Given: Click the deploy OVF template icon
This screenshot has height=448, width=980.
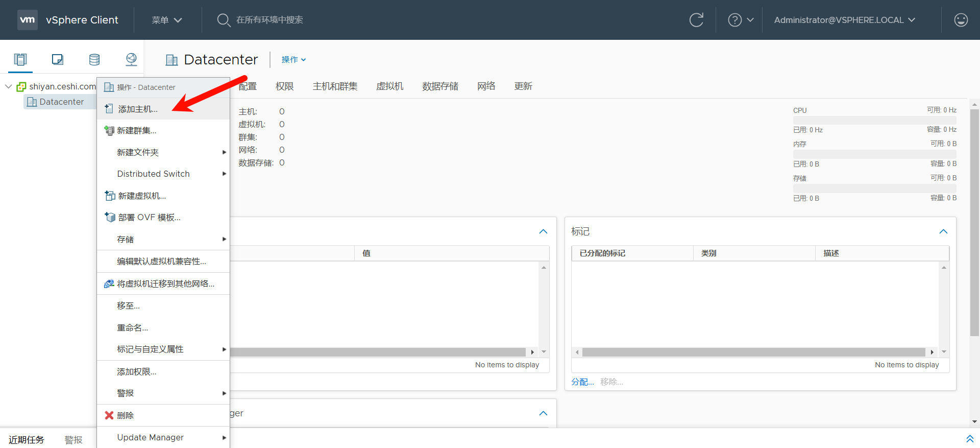Looking at the screenshot, I should click(109, 217).
